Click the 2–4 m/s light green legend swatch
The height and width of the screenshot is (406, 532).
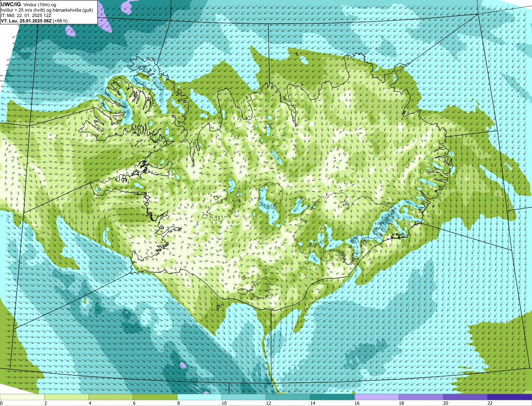66,397
